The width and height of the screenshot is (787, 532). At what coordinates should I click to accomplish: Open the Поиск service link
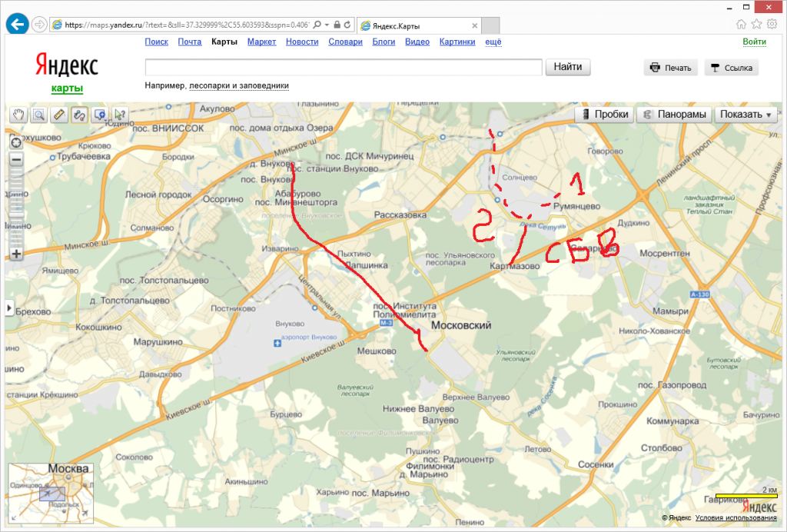[157, 42]
